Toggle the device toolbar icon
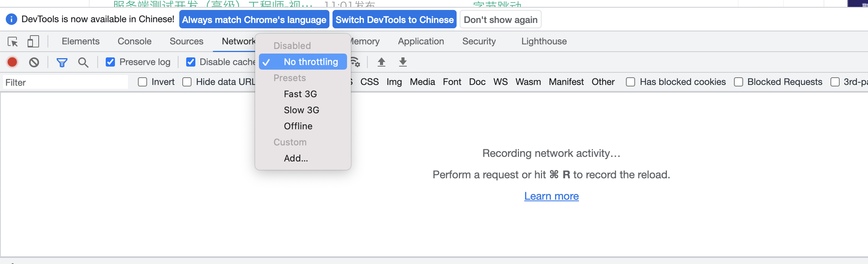868x264 pixels. 33,41
